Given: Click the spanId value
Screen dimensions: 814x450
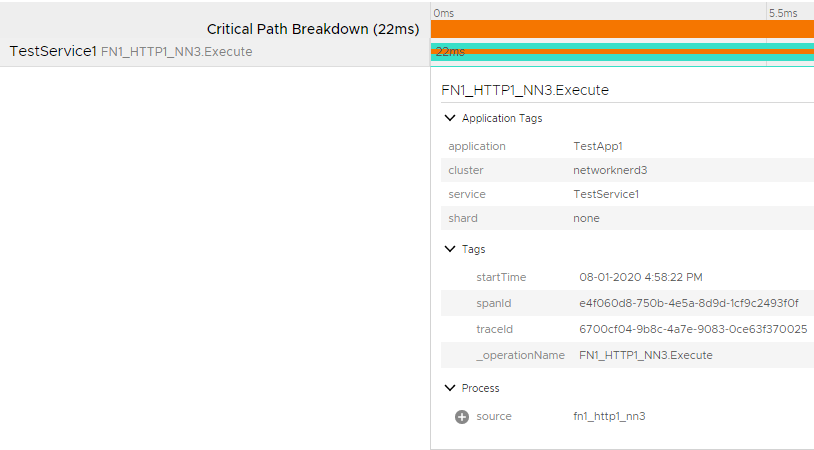Looking at the screenshot, I should click(x=689, y=303).
